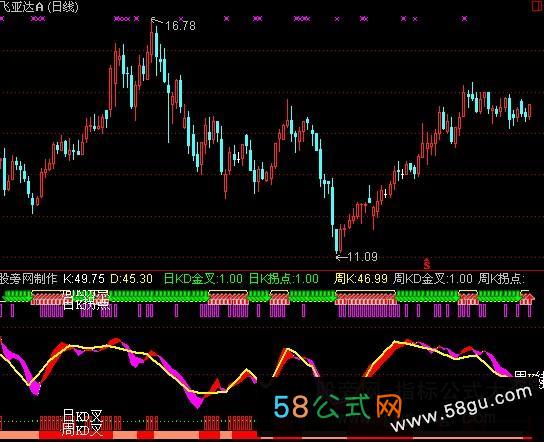The height and width of the screenshot is (442, 544).
Task: Click the K:49.75 indicator value
Action: point(84,279)
